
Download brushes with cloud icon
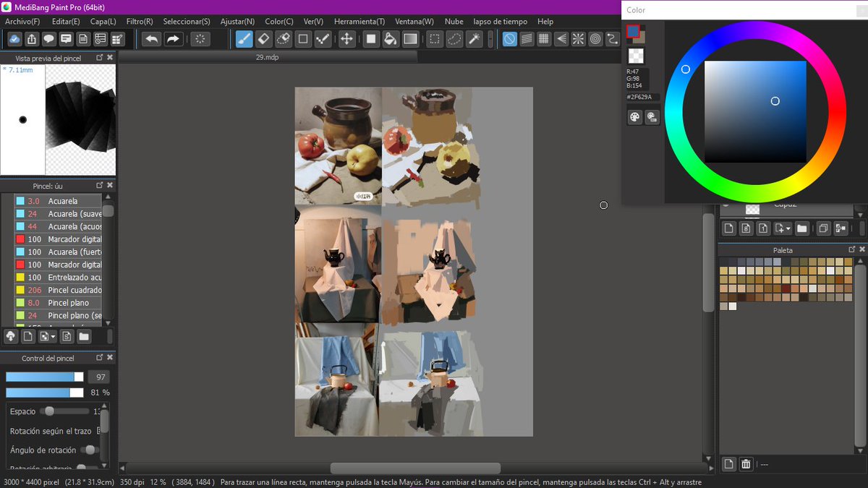(11, 336)
